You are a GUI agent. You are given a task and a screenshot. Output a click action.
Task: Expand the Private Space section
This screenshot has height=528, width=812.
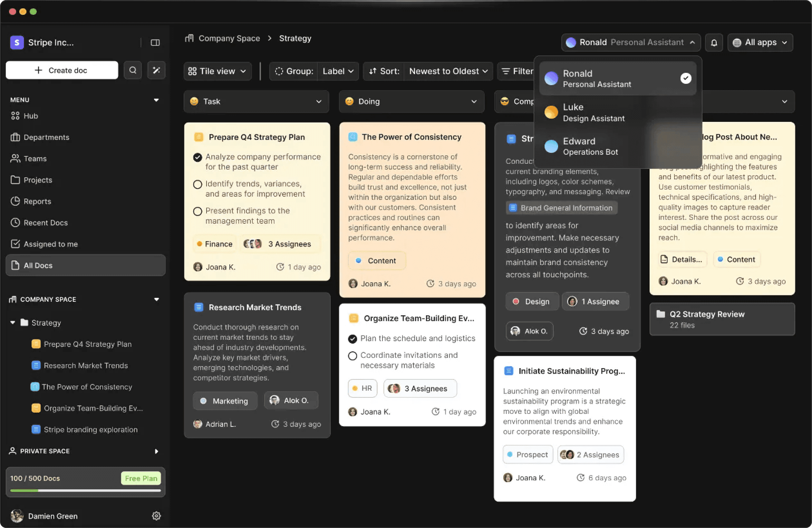point(156,451)
